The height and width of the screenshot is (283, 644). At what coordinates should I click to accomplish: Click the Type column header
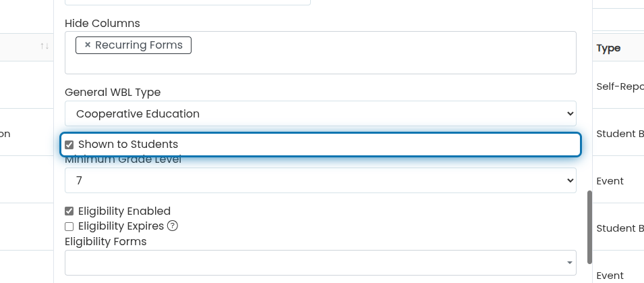608,48
